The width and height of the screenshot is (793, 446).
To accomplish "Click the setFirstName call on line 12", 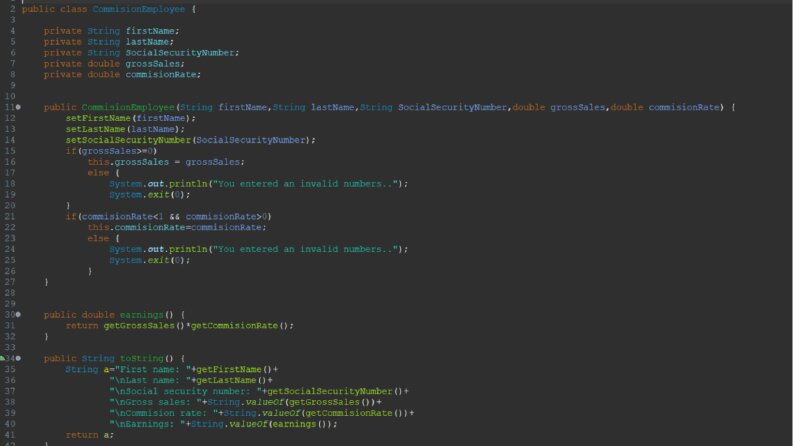I will tap(130, 118).
